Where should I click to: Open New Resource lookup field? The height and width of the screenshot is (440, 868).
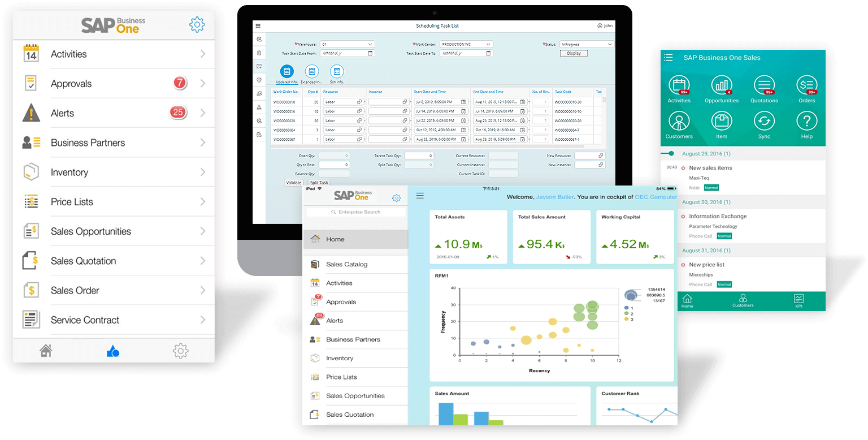[x=590, y=156]
